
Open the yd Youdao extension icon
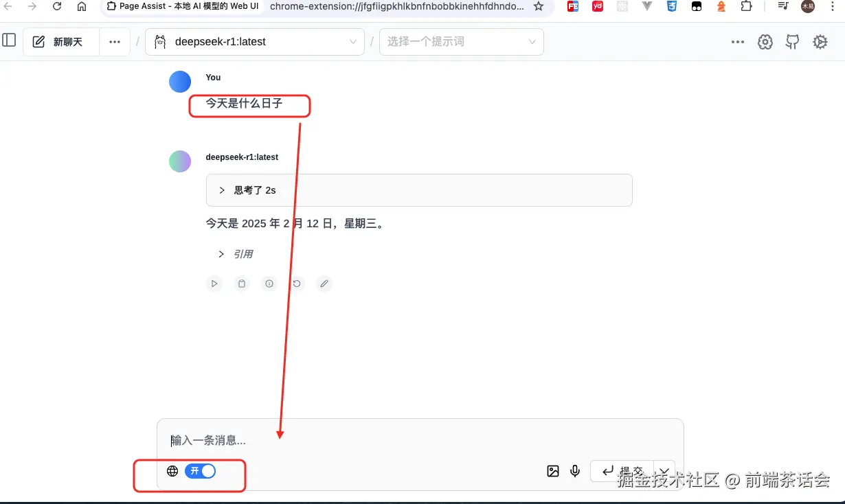(x=598, y=6)
